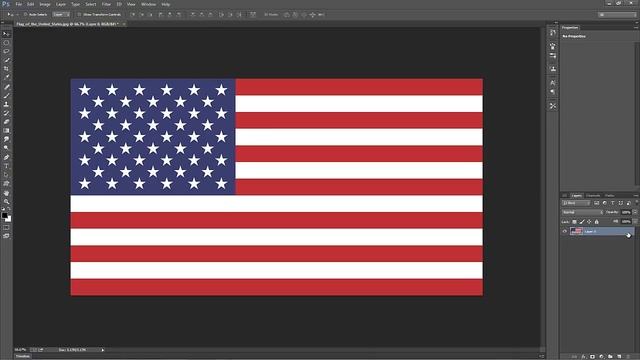Select the Horizontal Type tool
The height and width of the screenshot is (360, 640).
(x=6, y=166)
